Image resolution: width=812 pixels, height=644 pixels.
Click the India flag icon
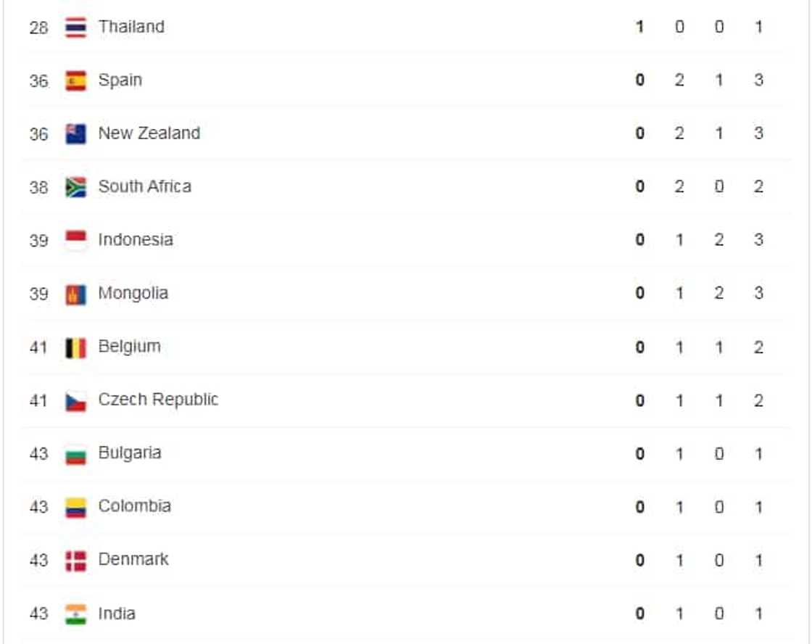click(75, 614)
